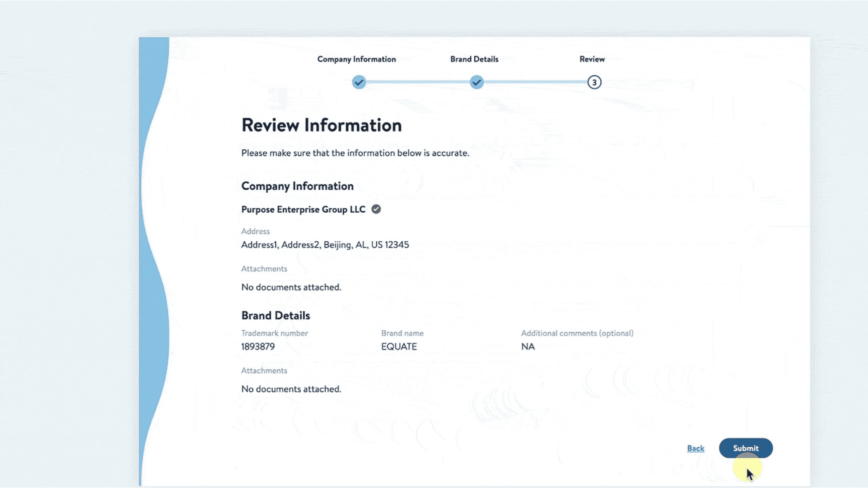Click the progress line between first two steps
Screen dimensions: 868x488
[418, 82]
